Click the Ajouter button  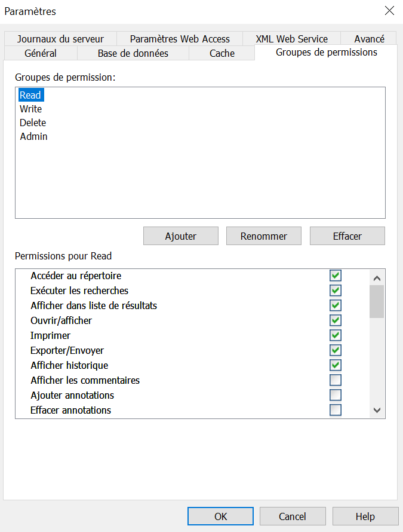click(x=181, y=236)
